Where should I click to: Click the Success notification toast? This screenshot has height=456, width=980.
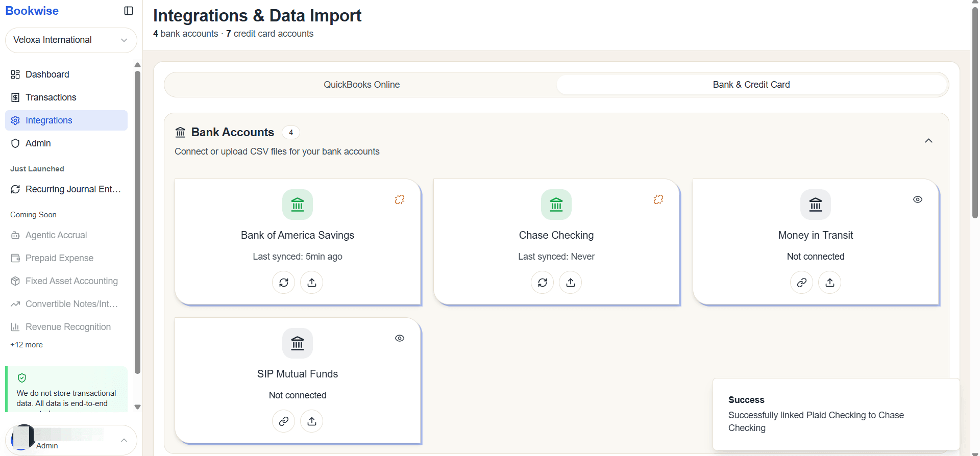coord(836,414)
